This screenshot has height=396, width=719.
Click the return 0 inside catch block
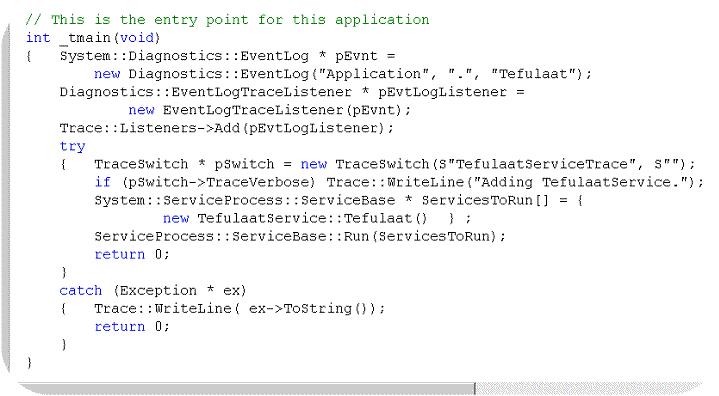132,326
